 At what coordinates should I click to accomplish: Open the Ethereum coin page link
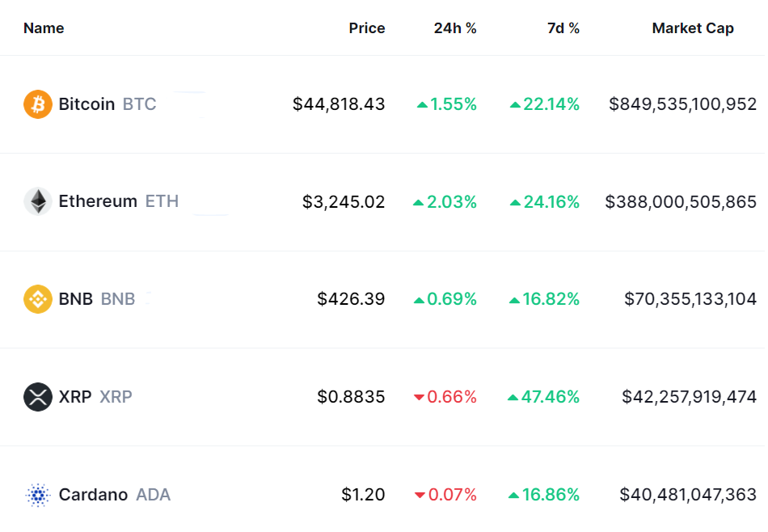[98, 201]
